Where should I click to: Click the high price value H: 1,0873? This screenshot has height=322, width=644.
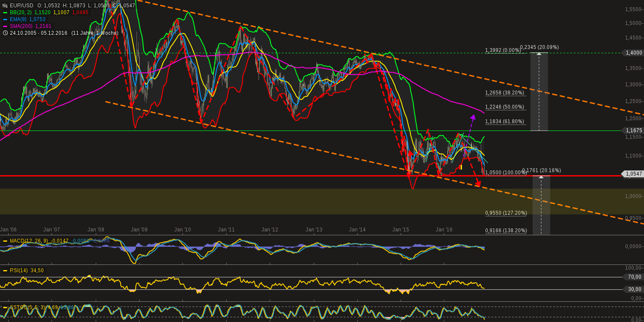(73, 6)
